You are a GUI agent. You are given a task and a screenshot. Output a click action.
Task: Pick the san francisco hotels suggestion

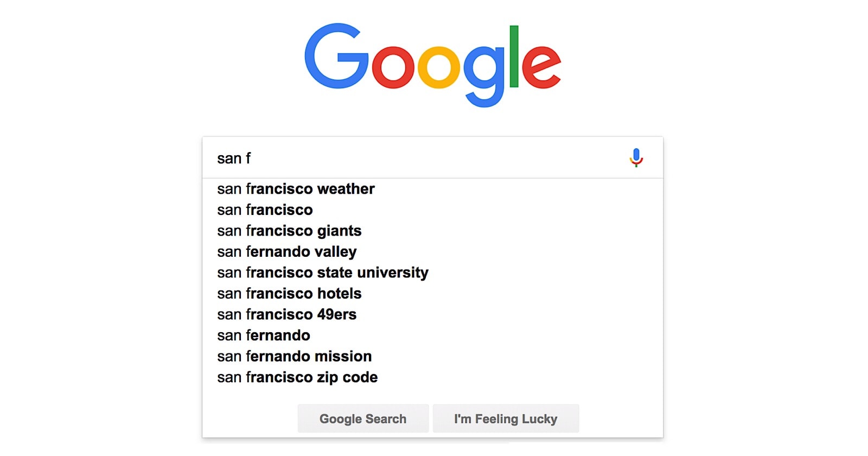[x=289, y=293]
